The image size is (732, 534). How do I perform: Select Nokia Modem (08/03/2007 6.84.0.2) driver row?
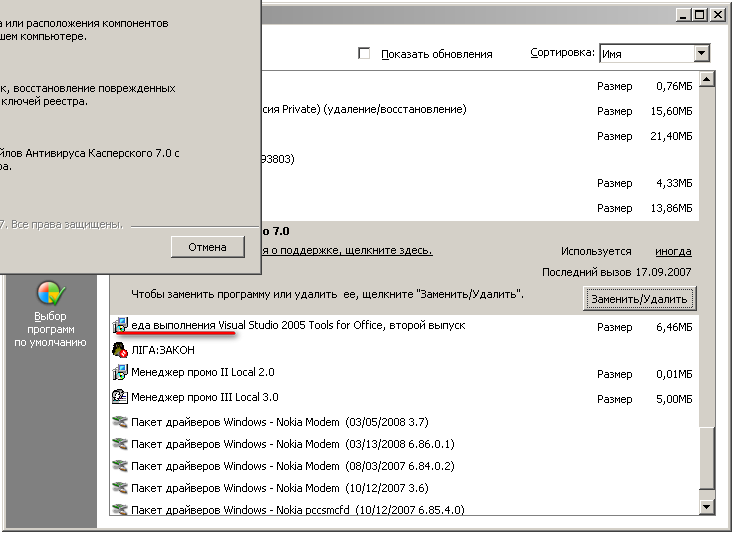(405, 466)
